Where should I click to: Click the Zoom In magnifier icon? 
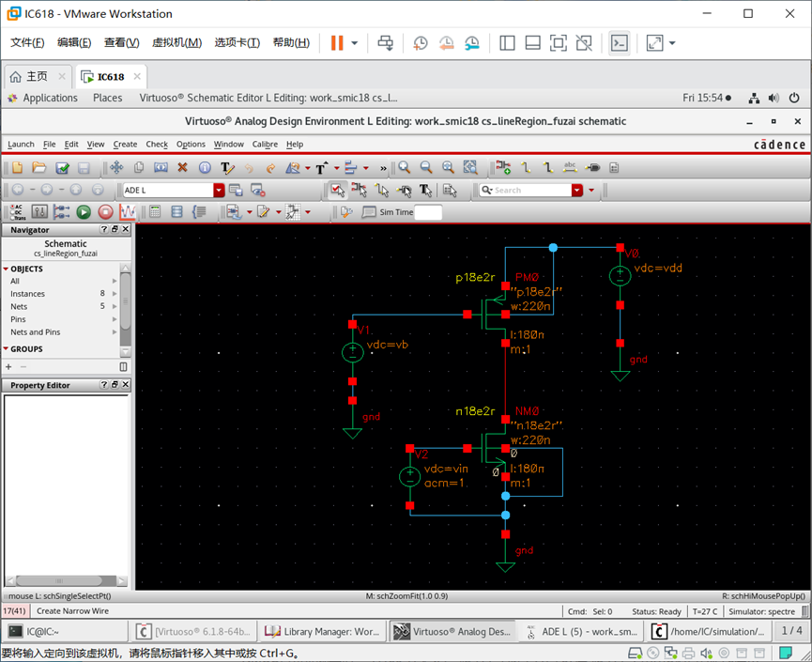(405, 167)
